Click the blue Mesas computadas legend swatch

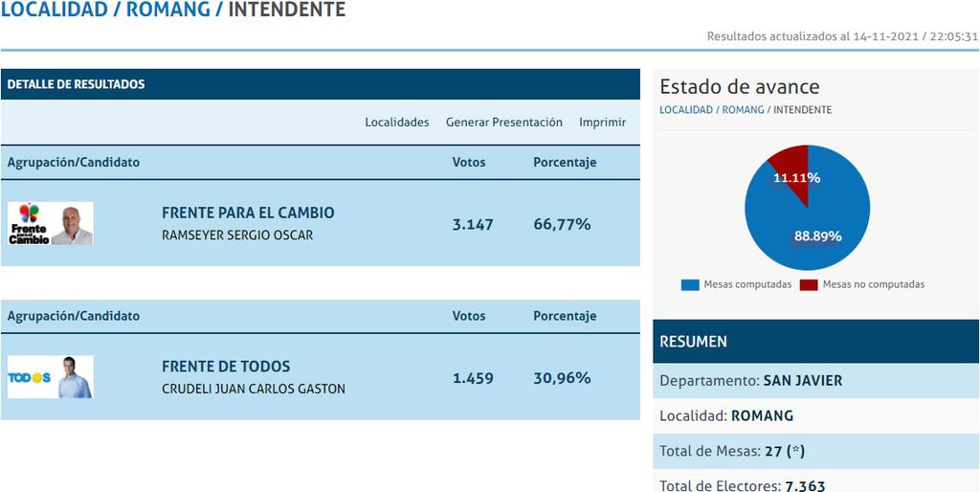[x=690, y=284]
